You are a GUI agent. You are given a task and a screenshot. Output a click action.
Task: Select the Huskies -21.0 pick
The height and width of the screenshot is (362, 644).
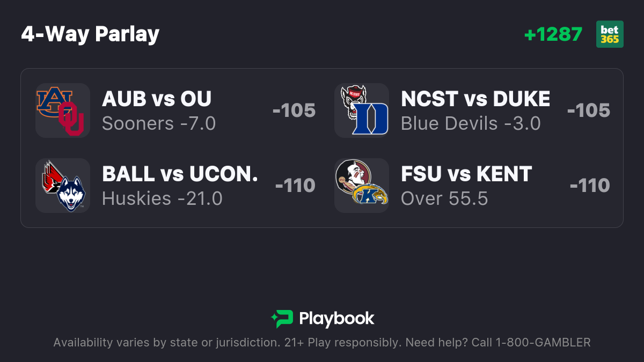tap(162, 198)
